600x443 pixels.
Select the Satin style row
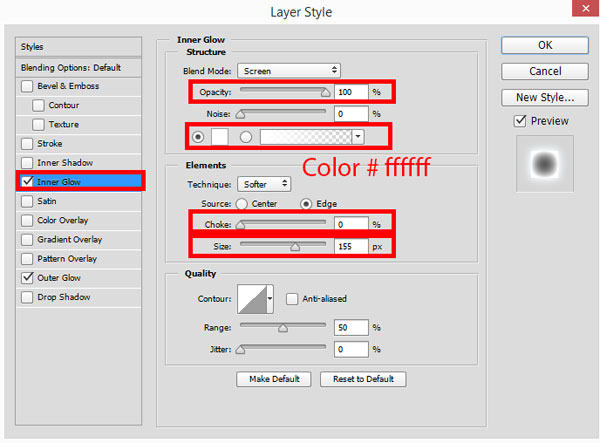tap(78, 201)
